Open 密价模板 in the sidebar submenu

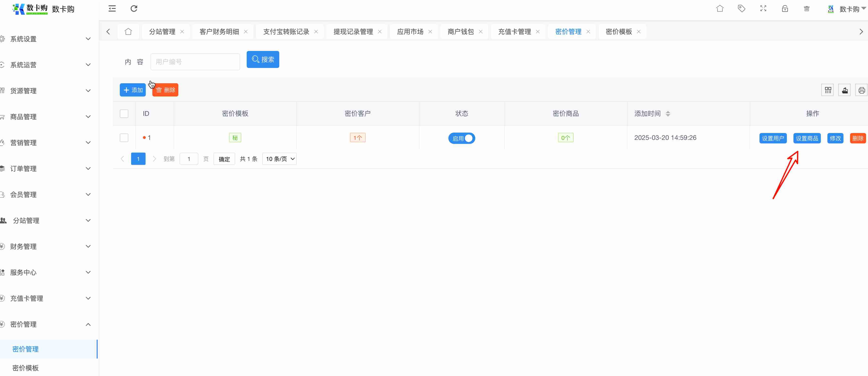tap(26, 368)
